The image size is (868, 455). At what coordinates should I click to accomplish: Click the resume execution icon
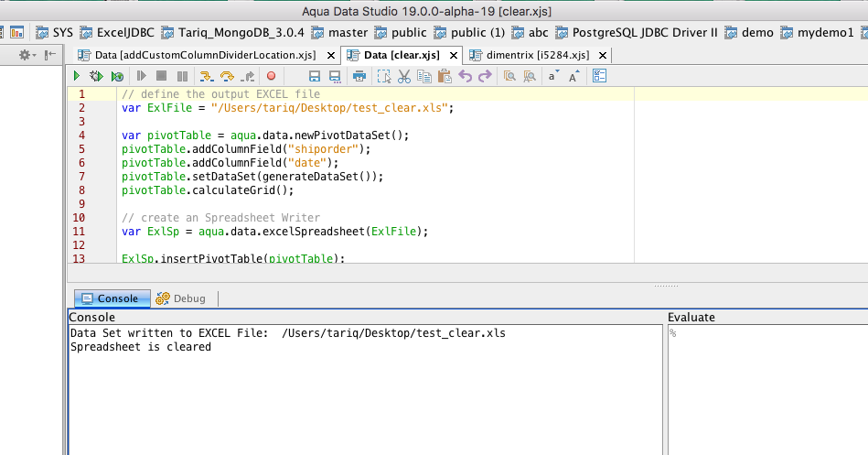(141, 76)
